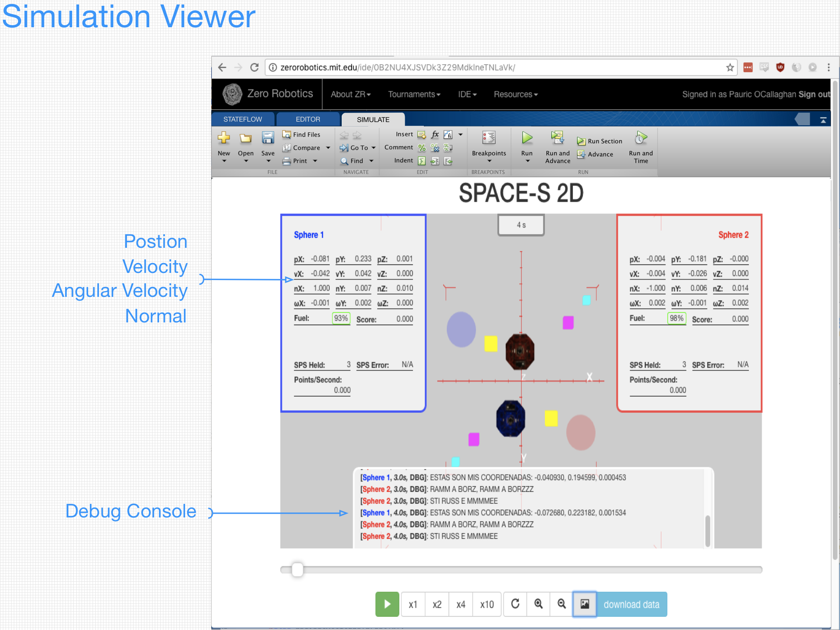The width and height of the screenshot is (840, 630).
Task: Click the screenshot image icon button
Action: tap(584, 604)
